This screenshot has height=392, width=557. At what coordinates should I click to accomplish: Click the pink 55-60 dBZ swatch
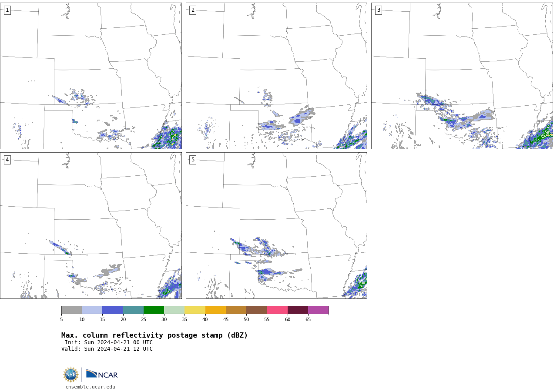point(277,310)
